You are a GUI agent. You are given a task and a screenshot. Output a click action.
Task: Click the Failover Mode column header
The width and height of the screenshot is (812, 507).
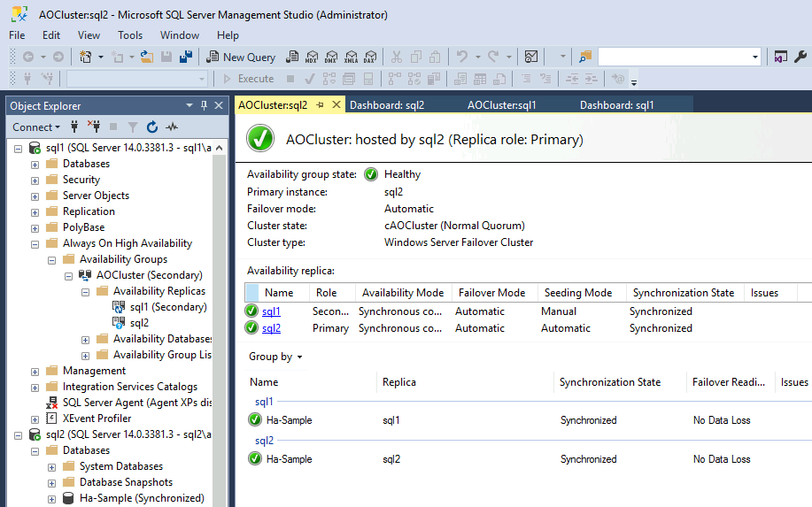coord(494,293)
